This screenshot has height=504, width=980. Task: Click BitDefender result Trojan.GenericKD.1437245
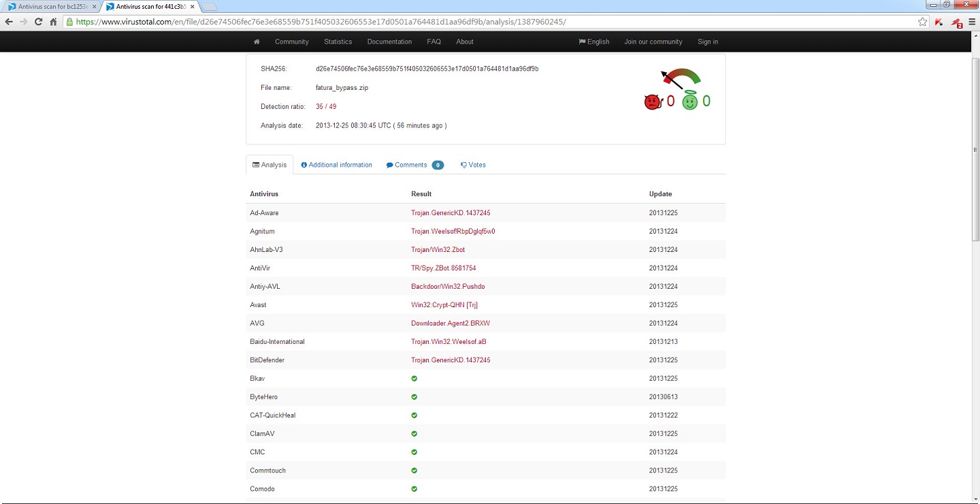click(x=451, y=360)
